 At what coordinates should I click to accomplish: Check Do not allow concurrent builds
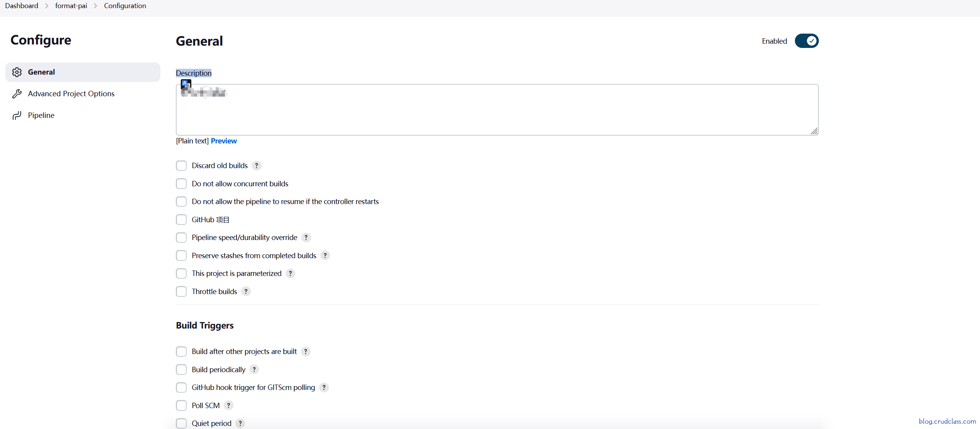click(x=181, y=184)
